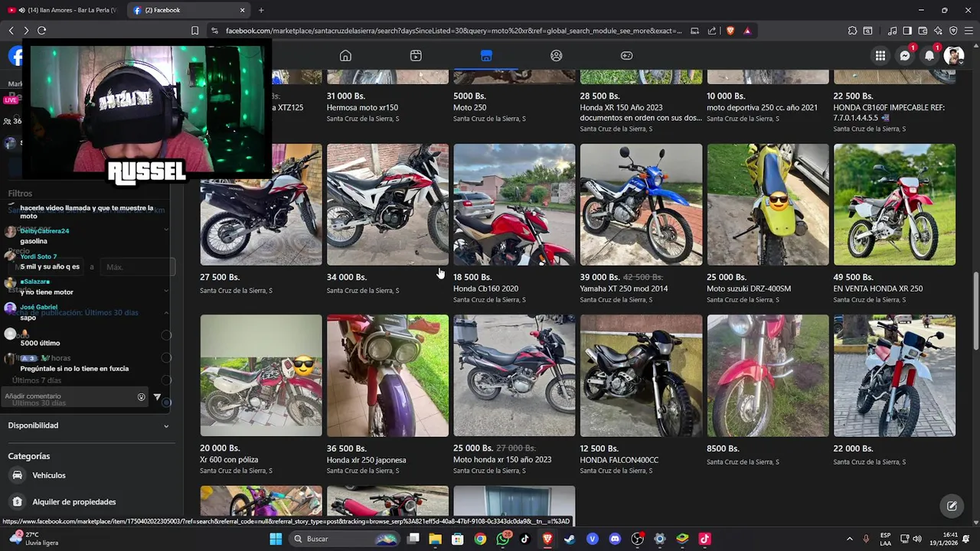Open the Gaming icon in the top bar
The height and width of the screenshot is (551, 980).
click(626, 56)
